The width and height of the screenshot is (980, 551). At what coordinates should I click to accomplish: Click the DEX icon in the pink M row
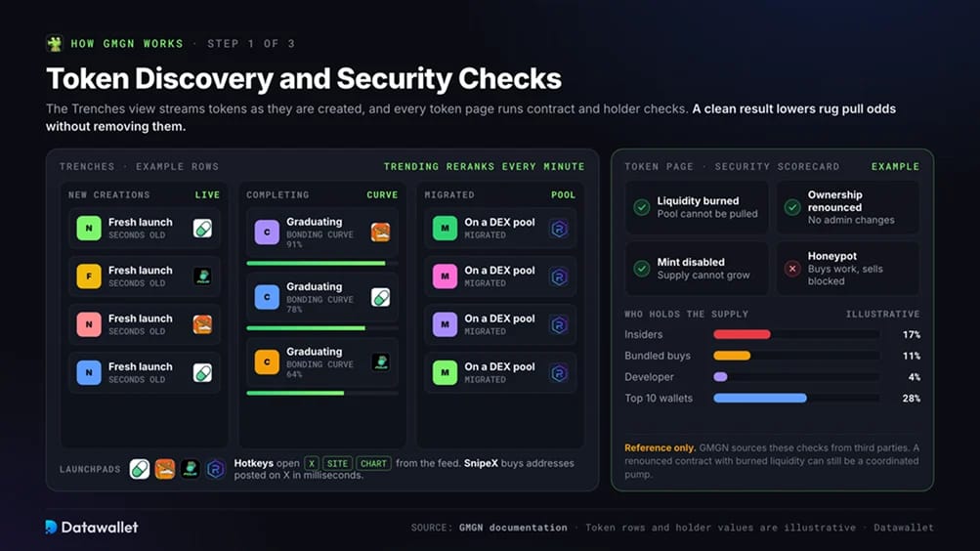pyautogui.click(x=559, y=276)
